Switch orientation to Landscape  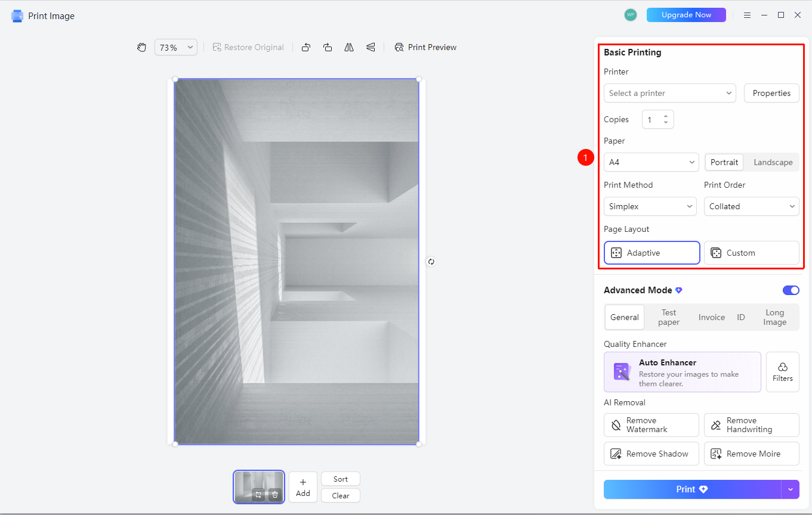(773, 162)
